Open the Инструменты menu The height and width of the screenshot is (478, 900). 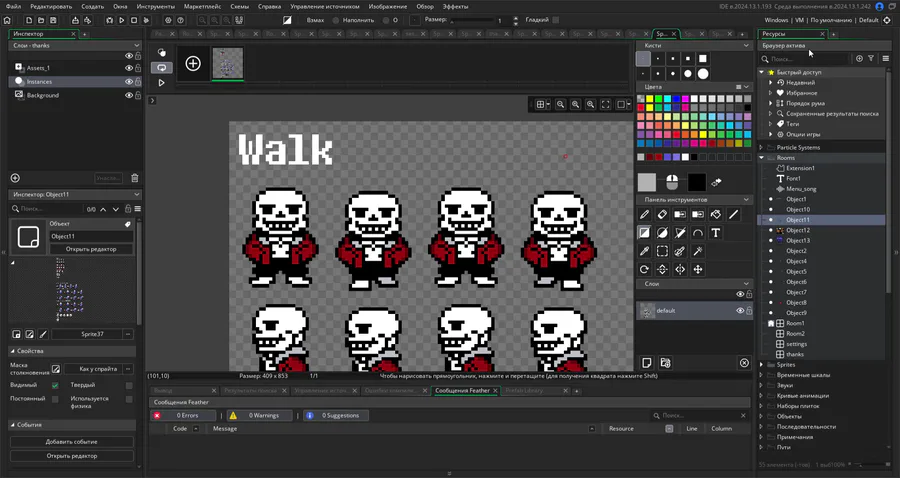pyautogui.click(x=156, y=6)
